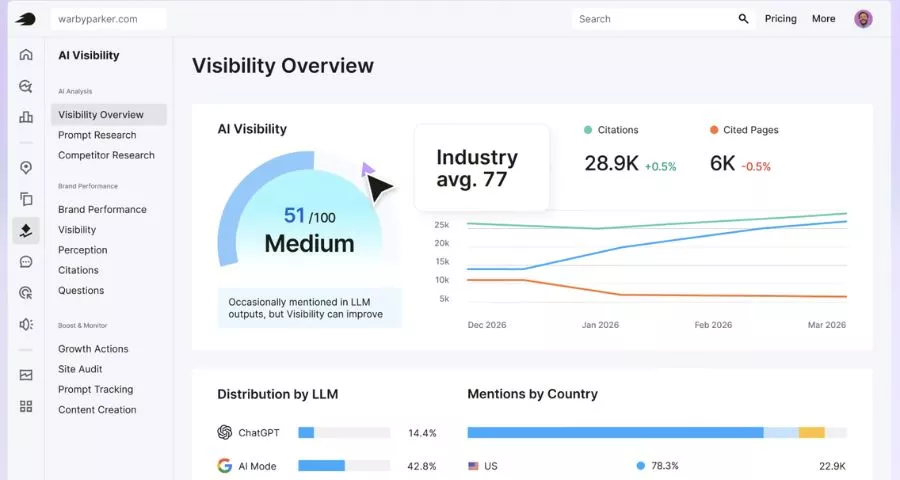900x480 pixels.
Task: Click the US flag icon
Action: 473,466
